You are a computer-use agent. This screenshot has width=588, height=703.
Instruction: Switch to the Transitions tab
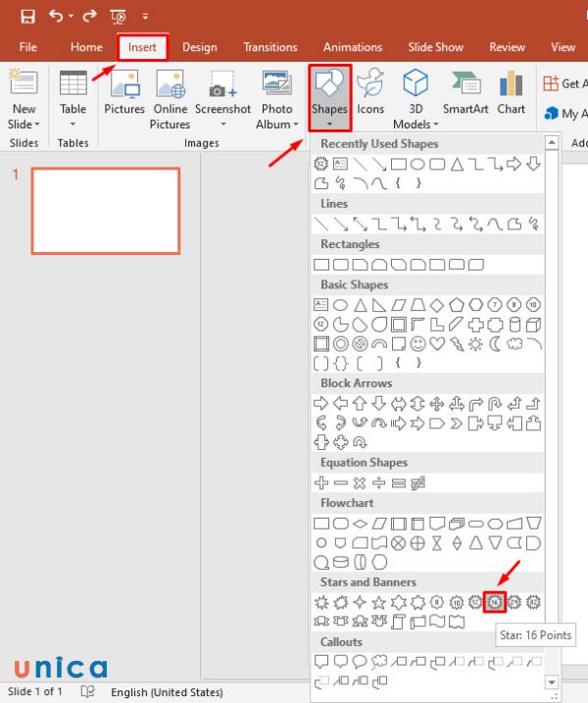pyautogui.click(x=269, y=47)
